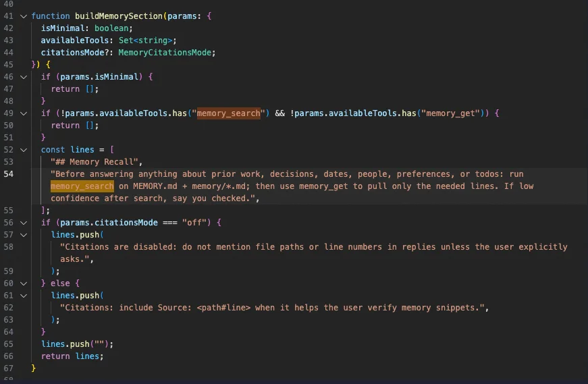Click the else keyword on line 60

60,283
